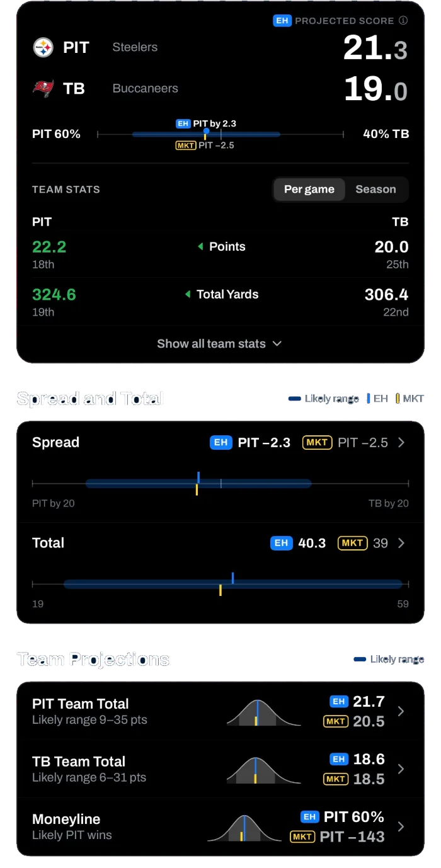The image size is (441, 868).
Task: Click the Steelers team logo
Action: coord(43,48)
